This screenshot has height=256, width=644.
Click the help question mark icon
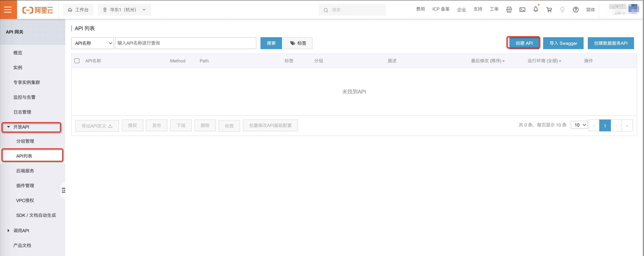click(575, 10)
